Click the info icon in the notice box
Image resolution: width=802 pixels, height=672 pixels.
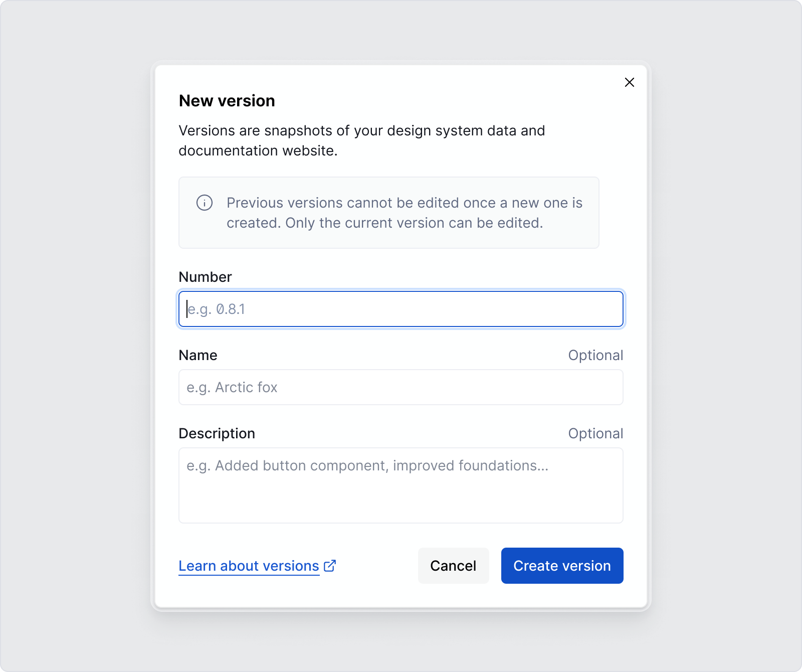pyautogui.click(x=204, y=203)
